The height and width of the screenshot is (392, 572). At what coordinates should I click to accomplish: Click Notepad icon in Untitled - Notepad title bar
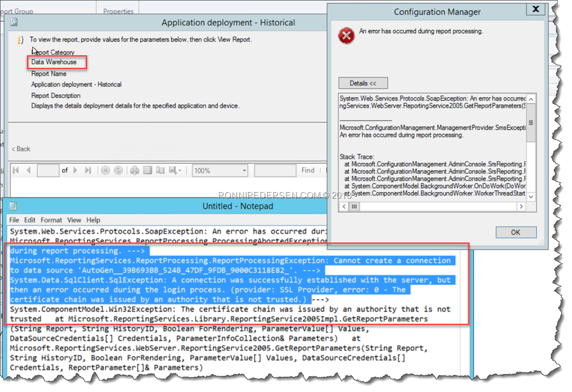(13, 206)
